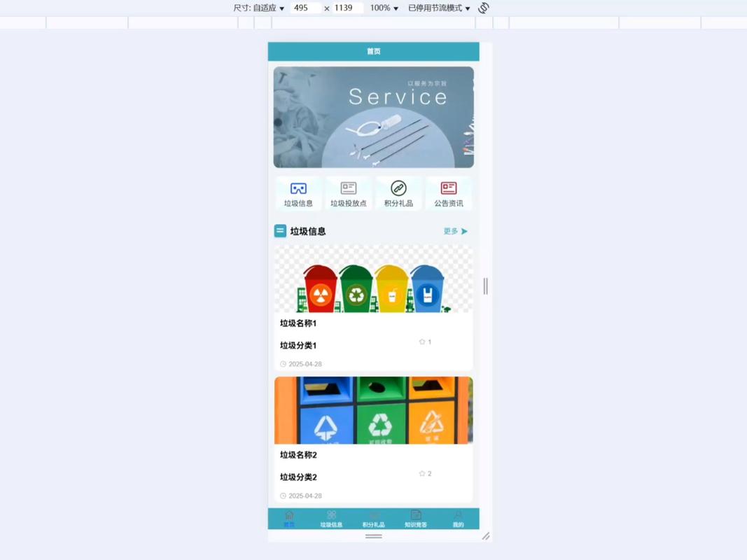Switch to the 垃圾信息 bottom navigation tab

331,519
